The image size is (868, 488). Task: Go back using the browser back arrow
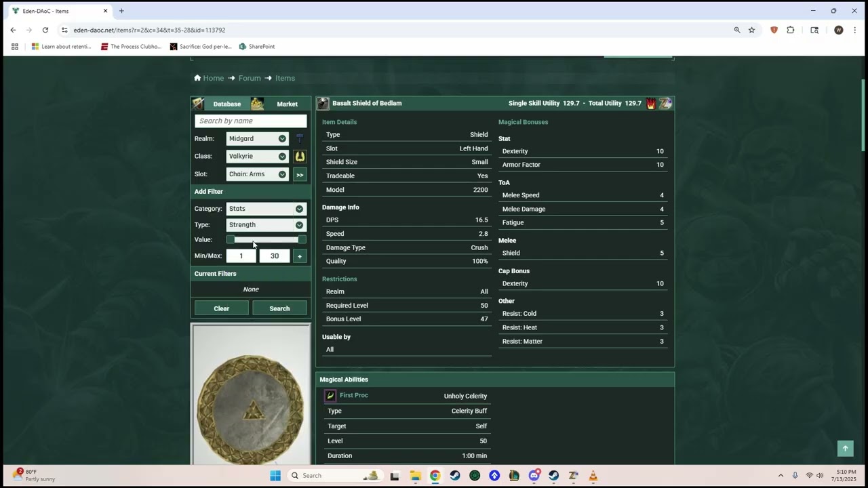(x=13, y=30)
